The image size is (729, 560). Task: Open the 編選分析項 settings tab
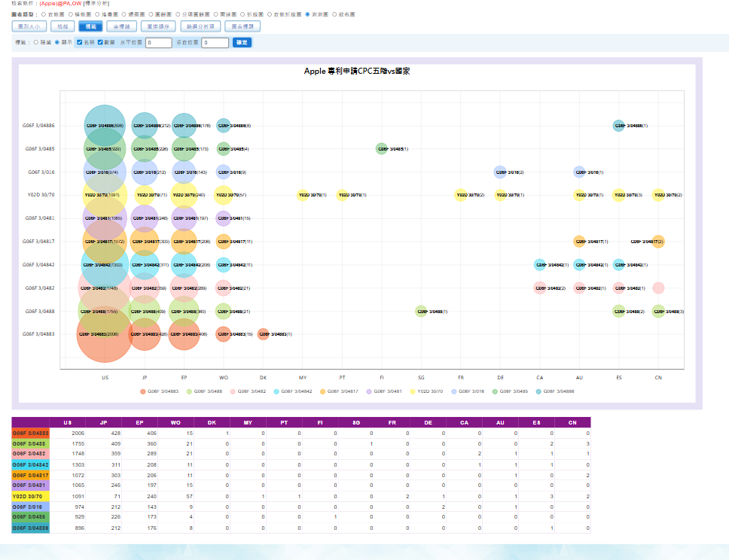point(200,26)
